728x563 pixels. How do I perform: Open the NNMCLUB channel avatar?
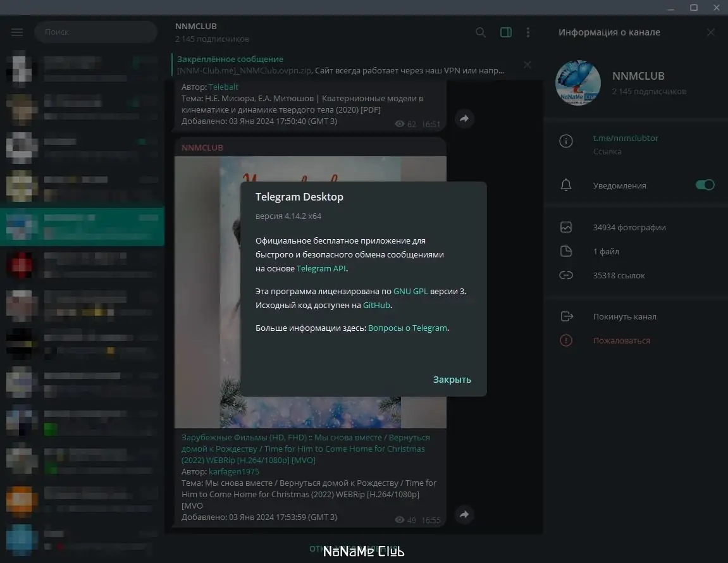pos(578,83)
